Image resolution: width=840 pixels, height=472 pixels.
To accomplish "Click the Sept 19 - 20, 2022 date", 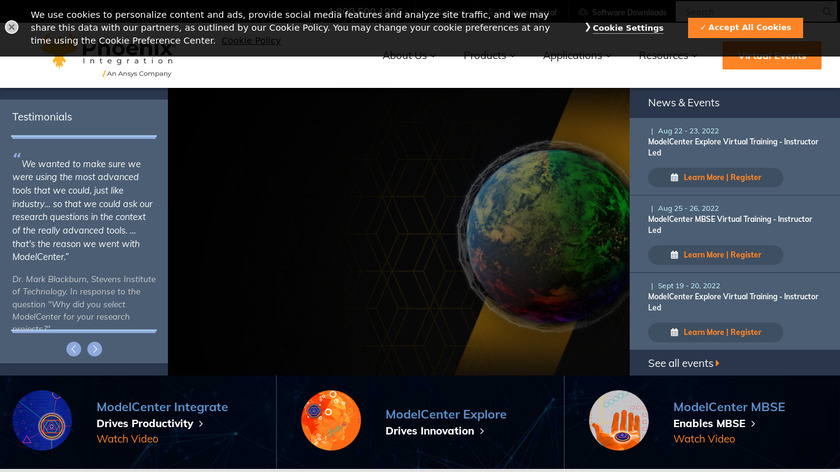I will [x=688, y=286].
